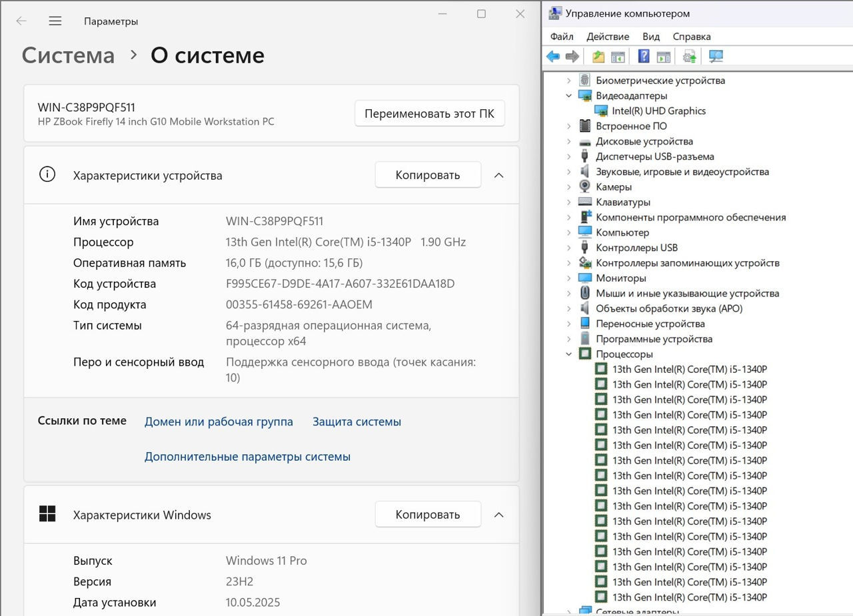Click the product ID value 00355-61458-69261-AAOEM
The height and width of the screenshot is (616, 853).
(x=299, y=304)
